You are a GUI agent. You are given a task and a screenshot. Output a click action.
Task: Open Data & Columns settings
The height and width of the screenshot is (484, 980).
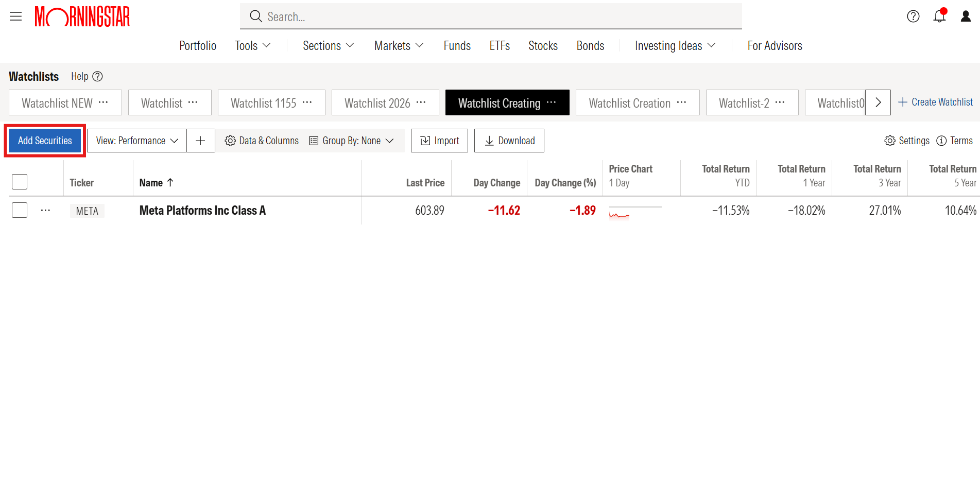click(x=262, y=141)
